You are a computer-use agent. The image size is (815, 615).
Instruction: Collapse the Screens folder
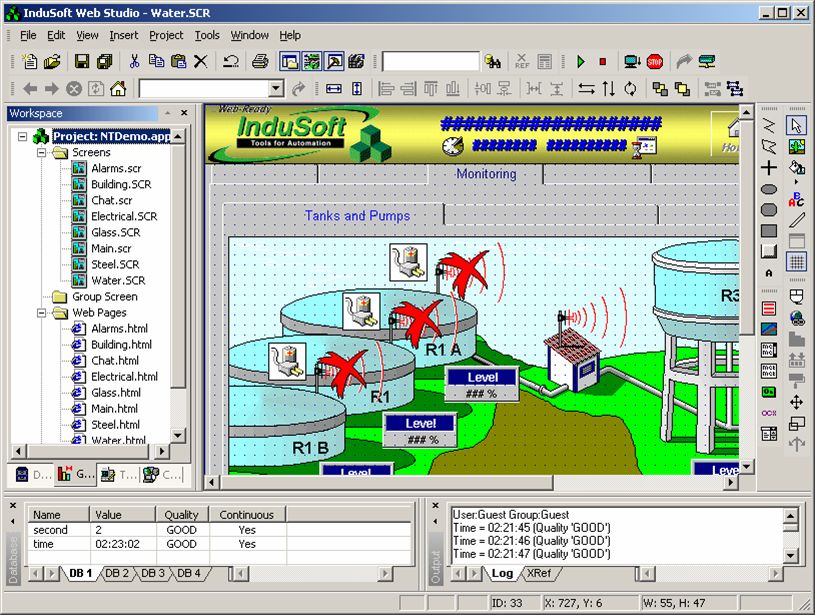(42, 152)
